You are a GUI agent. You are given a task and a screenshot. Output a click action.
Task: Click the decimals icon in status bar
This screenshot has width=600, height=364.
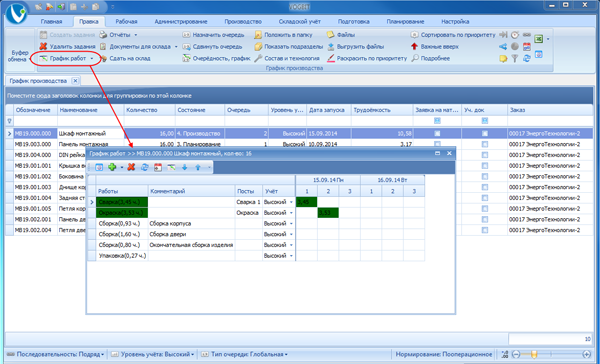click(505, 354)
